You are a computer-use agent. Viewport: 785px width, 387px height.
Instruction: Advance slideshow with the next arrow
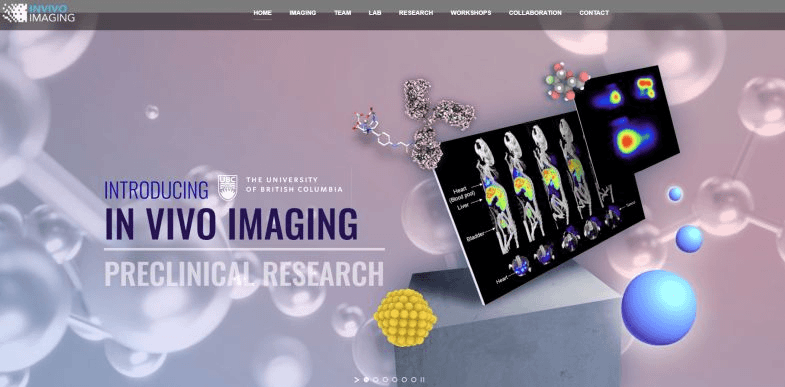tap(356, 379)
